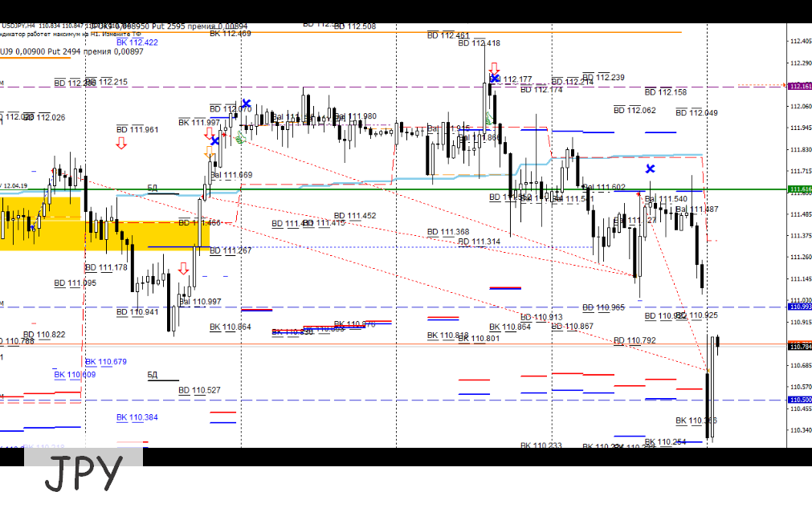This screenshot has width=812, height=508.
Task: Click the green hand icon near BD 112.070 candles
Action: point(240,137)
